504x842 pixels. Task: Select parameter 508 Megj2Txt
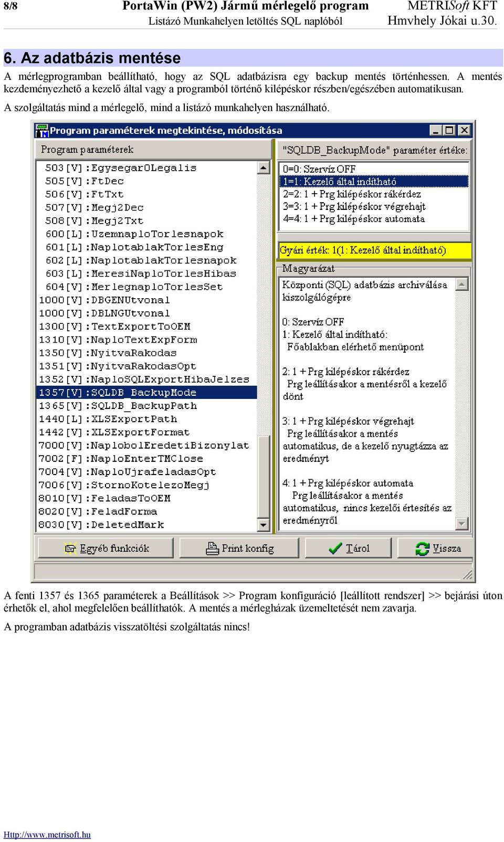click(x=147, y=221)
